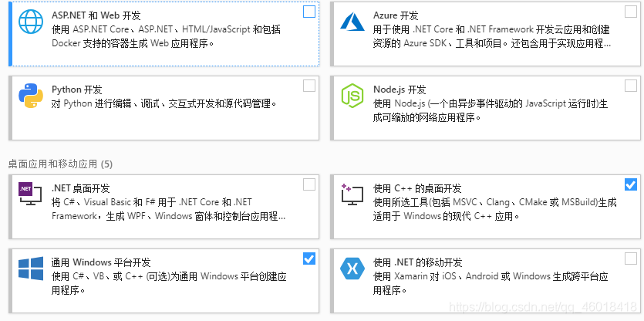
Task: Click the Azure SDK description text
Action: click(x=491, y=36)
